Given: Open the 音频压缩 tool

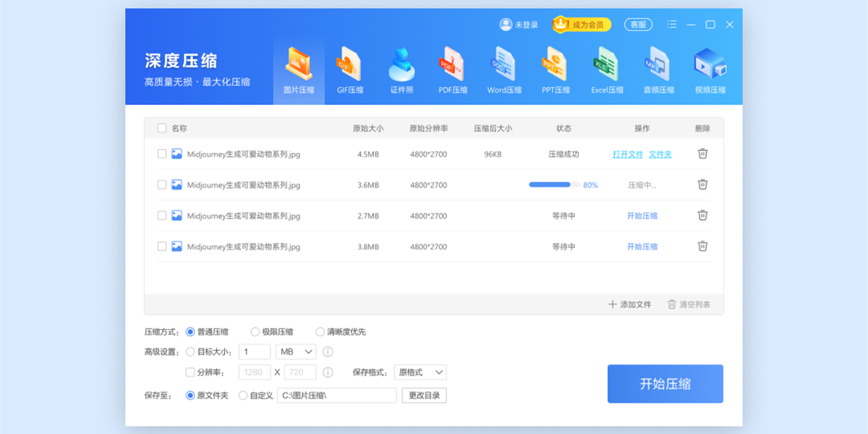Looking at the screenshot, I should (658, 69).
